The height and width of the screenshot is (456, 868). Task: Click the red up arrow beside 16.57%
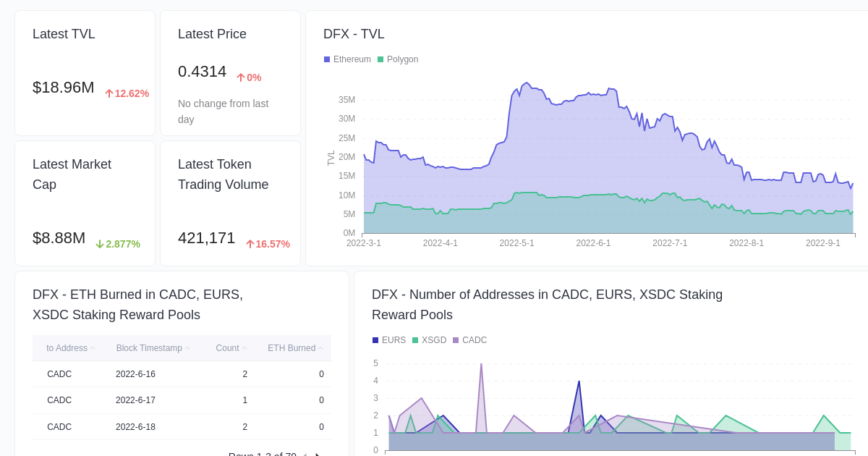click(x=250, y=243)
